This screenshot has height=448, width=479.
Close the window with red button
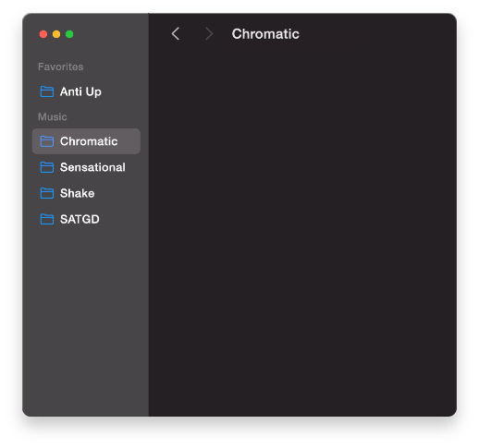pyautogui.click(x=43, y=34)
